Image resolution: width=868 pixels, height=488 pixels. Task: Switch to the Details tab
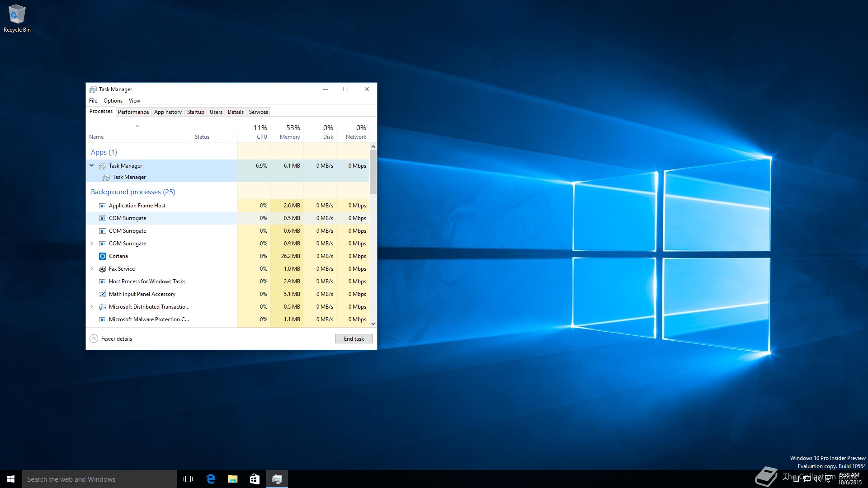click(x=236, y=112)
